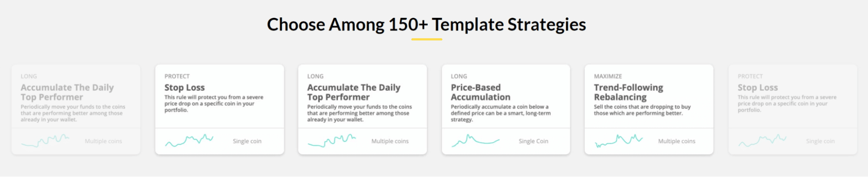Click the Trend-Following Rebalancing sparkline chart
Viewport: 868px width, 177px height.
[x=619, y=140]
